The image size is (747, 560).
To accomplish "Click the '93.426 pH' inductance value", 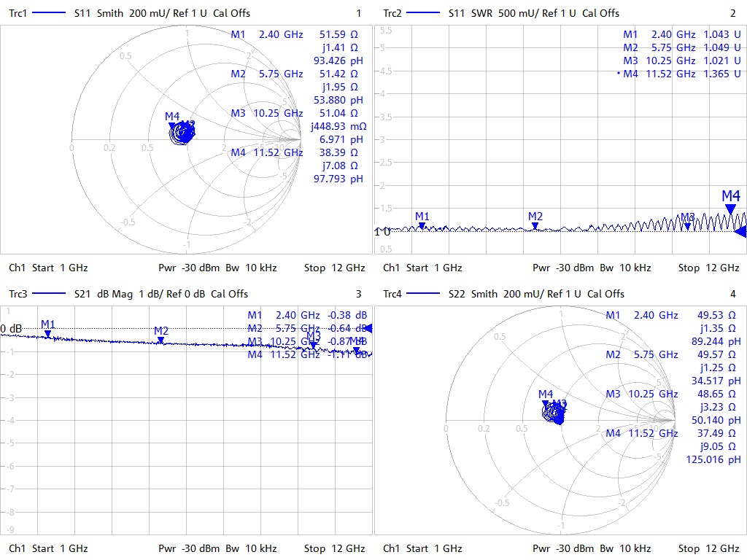I will point(338,61).
